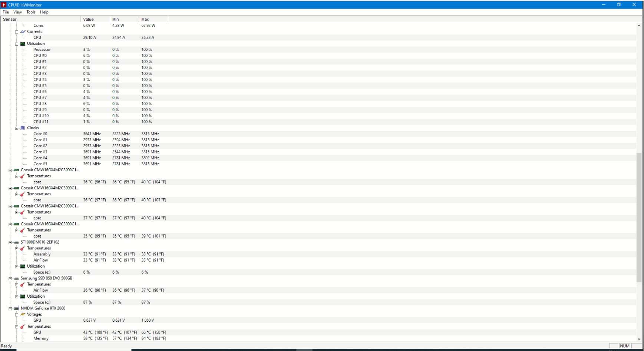644x351 pixels.
Task: Click the CPU Utilization chip icon above Processor
Action: coord(23,44)
